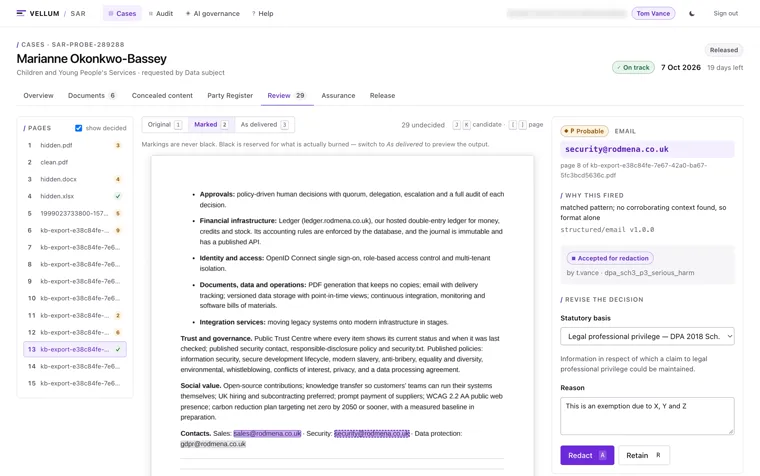Open the Statutory basis dropdown

click(x=647, y=336)
